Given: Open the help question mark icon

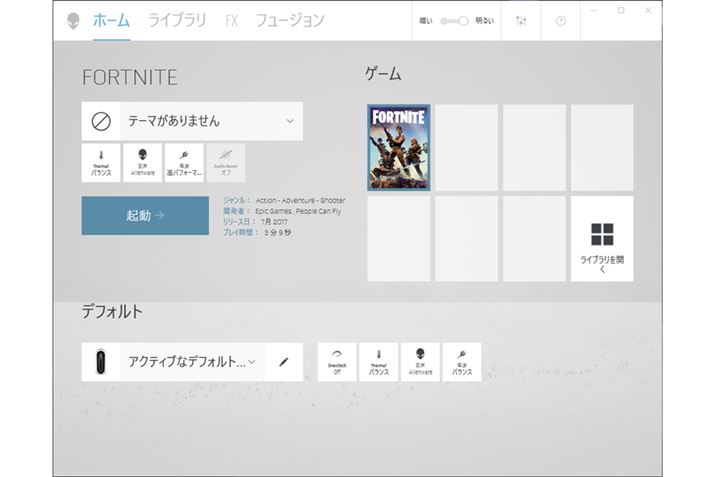Looking at the screenshot, I should pyautogui.click(x=560, y=21).
